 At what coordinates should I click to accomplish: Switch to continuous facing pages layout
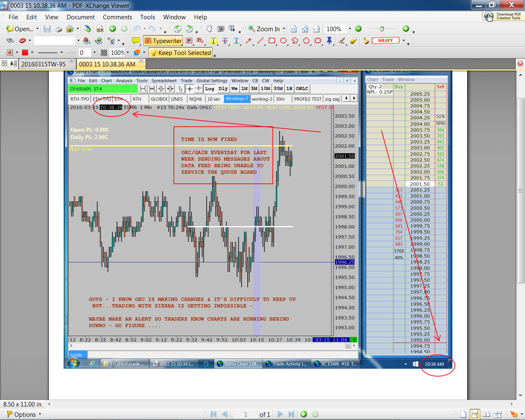point(498,414)
